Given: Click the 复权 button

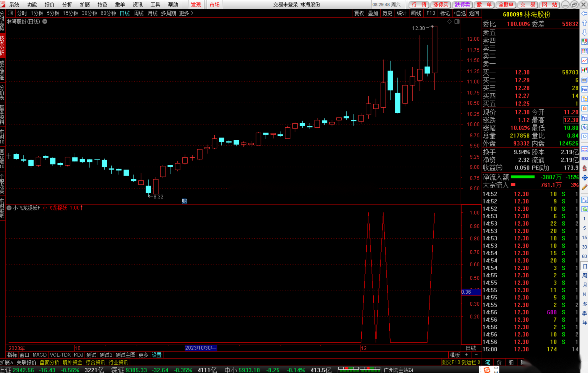Looking at the screenshot, I should pyautogui.click(x=359, y=13).
